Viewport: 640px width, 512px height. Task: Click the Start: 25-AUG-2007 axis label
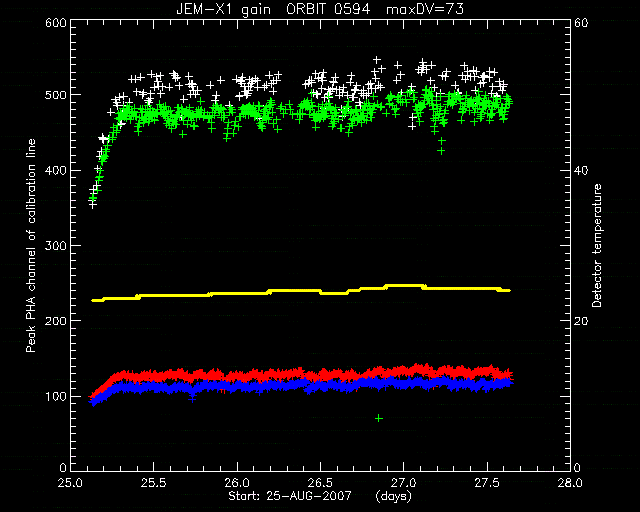290,496
